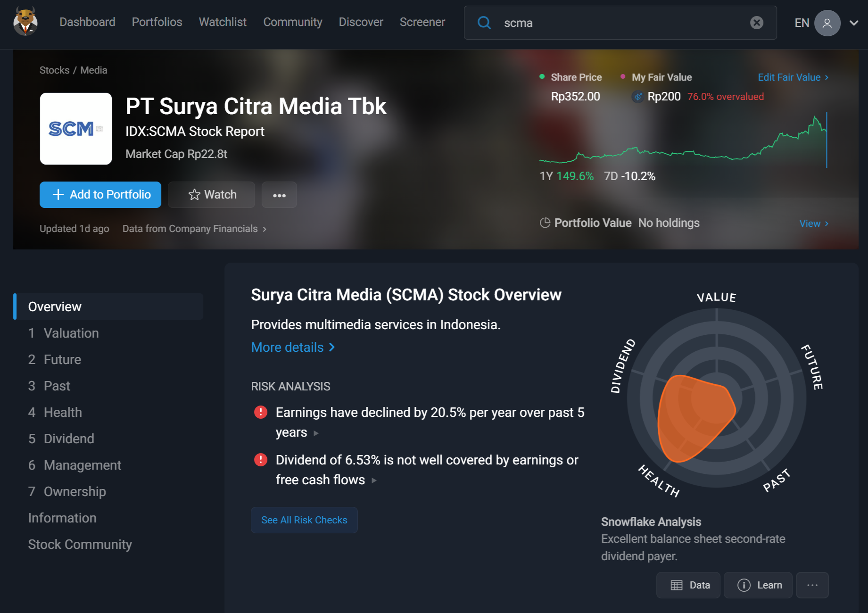Open the Discover page
868x613 pixels.
[x=361, y=22]
